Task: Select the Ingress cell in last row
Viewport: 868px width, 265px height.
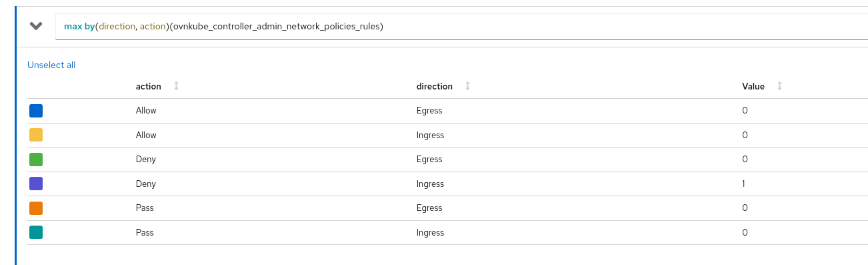Action: pyautogui.click(x=431, y=232)
